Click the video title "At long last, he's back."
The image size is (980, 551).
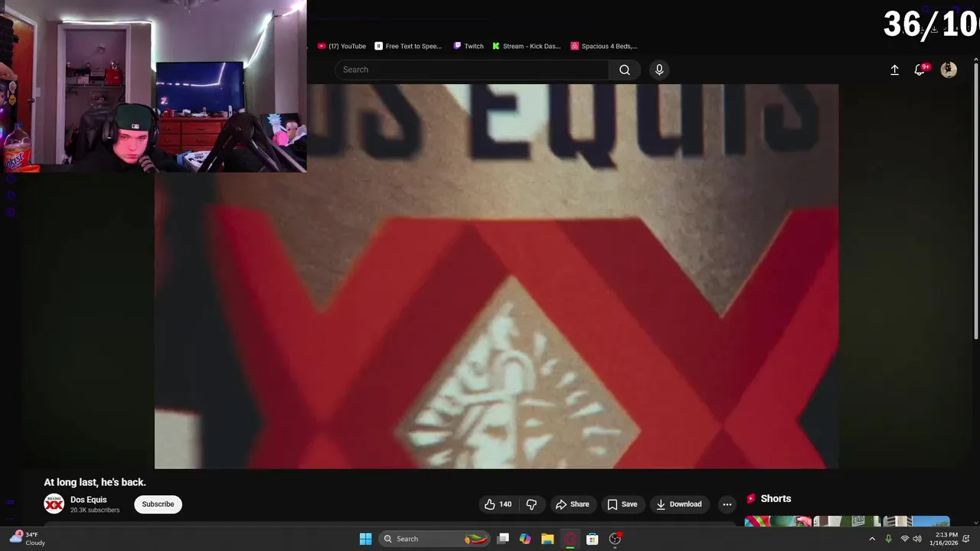tap(95, 482)
